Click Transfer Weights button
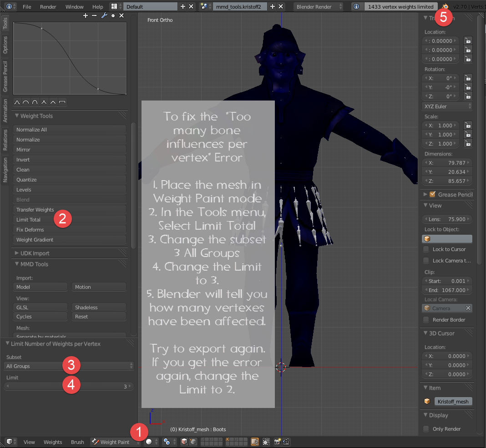Image resolution: width=486 pixels, height=448 pixels. (70, 209)
